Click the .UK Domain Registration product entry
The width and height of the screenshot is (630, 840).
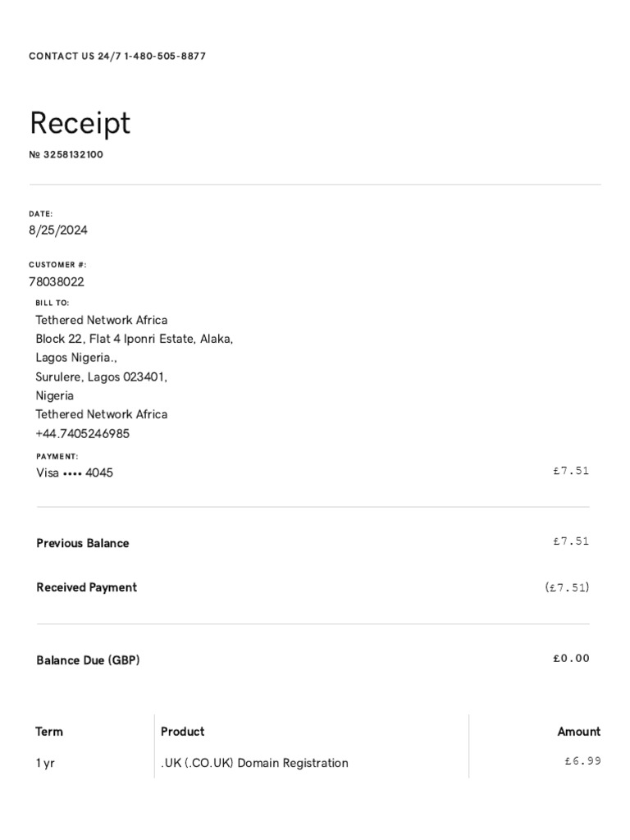pyautogui.click(x=254, y=763)
